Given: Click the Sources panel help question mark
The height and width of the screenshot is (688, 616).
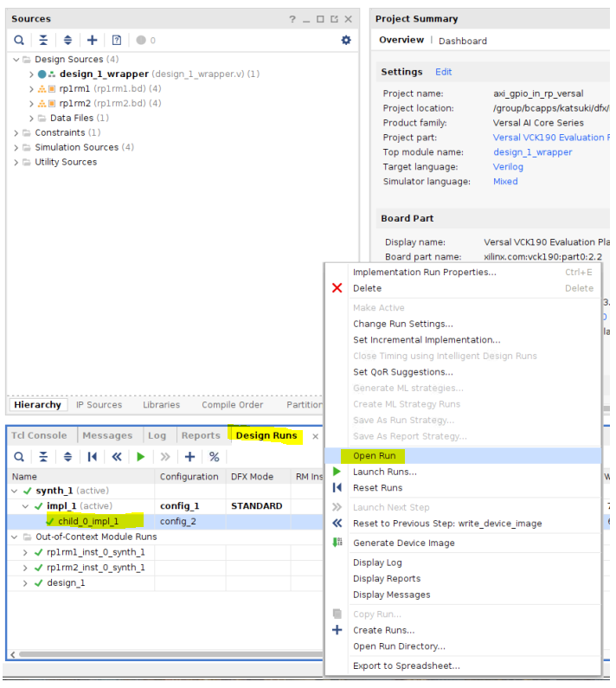Looking at the screenshot, I should 292,19.
